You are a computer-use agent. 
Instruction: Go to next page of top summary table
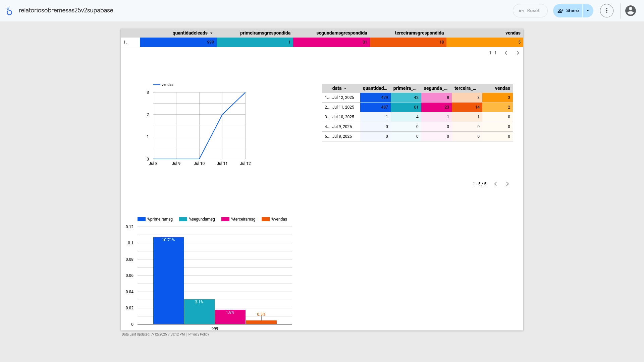click(518, 53)
